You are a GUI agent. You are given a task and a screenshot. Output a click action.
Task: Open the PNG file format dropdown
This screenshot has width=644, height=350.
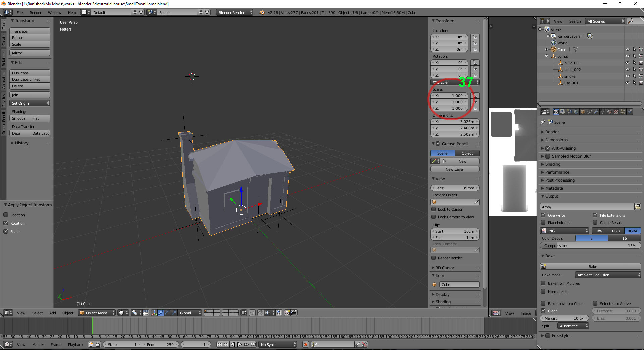[x=565, y=231]
